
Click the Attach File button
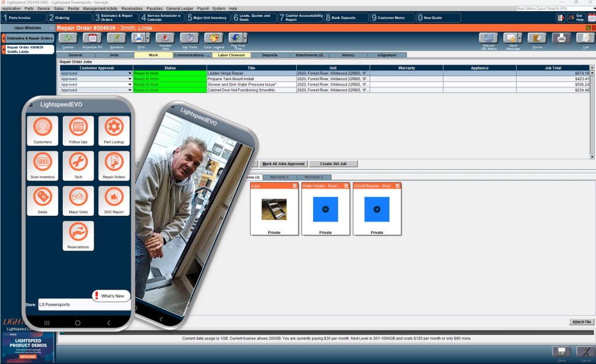point(581,322)
